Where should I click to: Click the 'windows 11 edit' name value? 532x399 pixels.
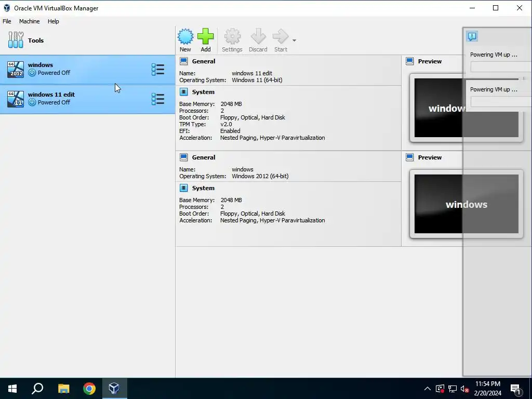(x=252, y=73)
